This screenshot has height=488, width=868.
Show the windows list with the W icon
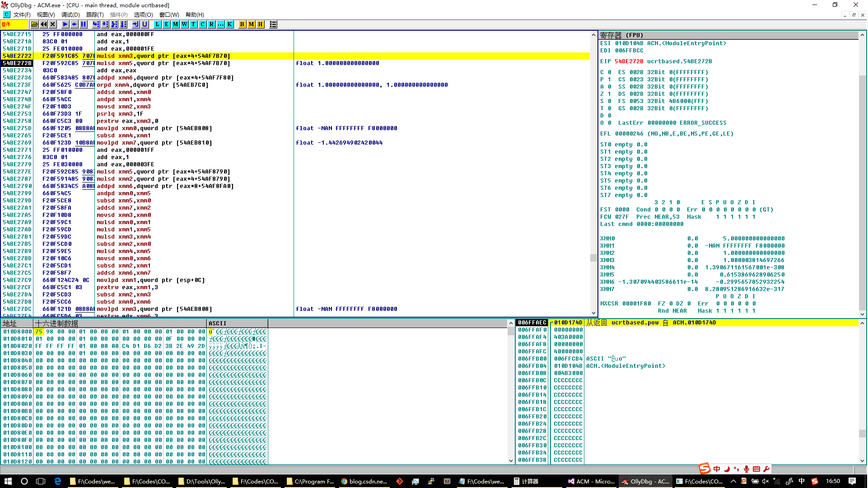pyautogui.click(x=185, y=24)
